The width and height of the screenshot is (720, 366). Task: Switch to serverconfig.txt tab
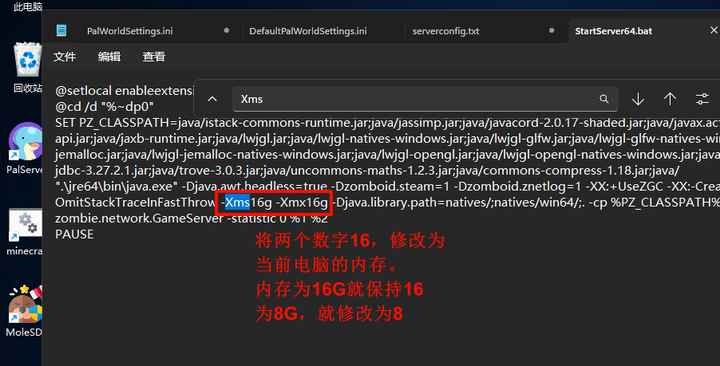445,31
